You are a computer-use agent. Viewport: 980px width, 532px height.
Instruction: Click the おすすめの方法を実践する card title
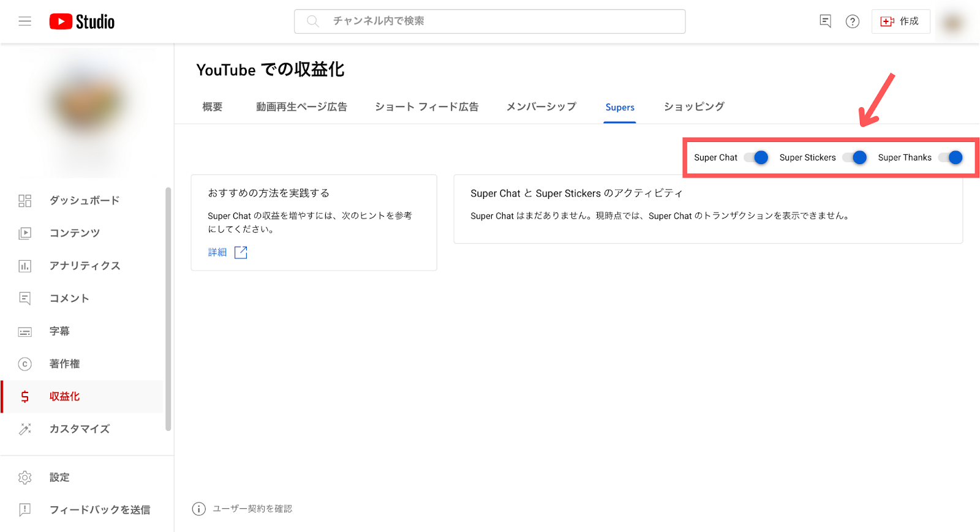pos(269,193)
